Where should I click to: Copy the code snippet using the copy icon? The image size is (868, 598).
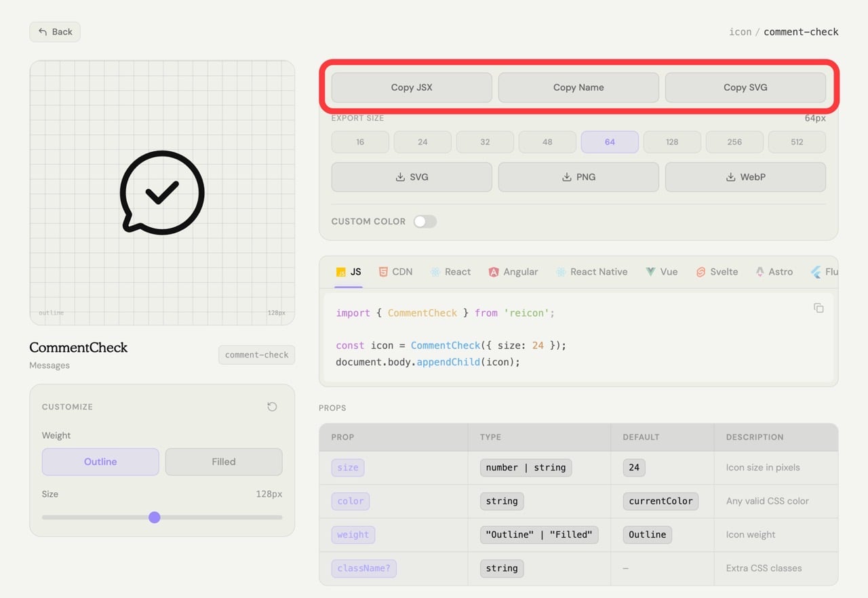coord(818,308)
